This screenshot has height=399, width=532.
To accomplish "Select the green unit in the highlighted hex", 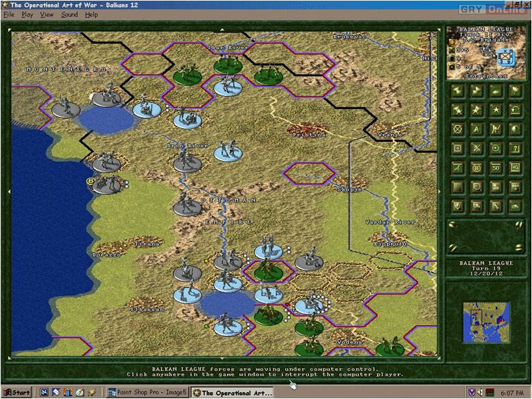I will [268, 271].
